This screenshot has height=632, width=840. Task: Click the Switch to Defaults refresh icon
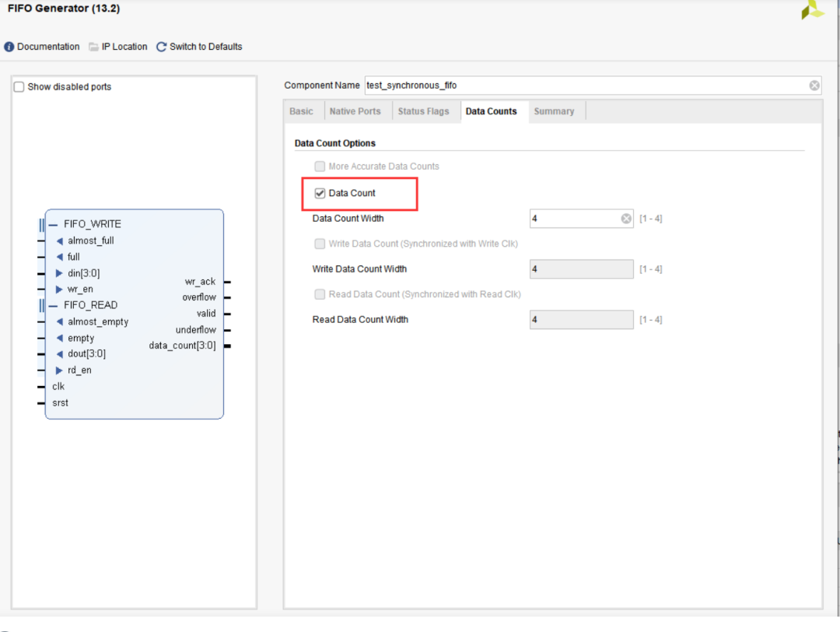(x=162, y=47)
